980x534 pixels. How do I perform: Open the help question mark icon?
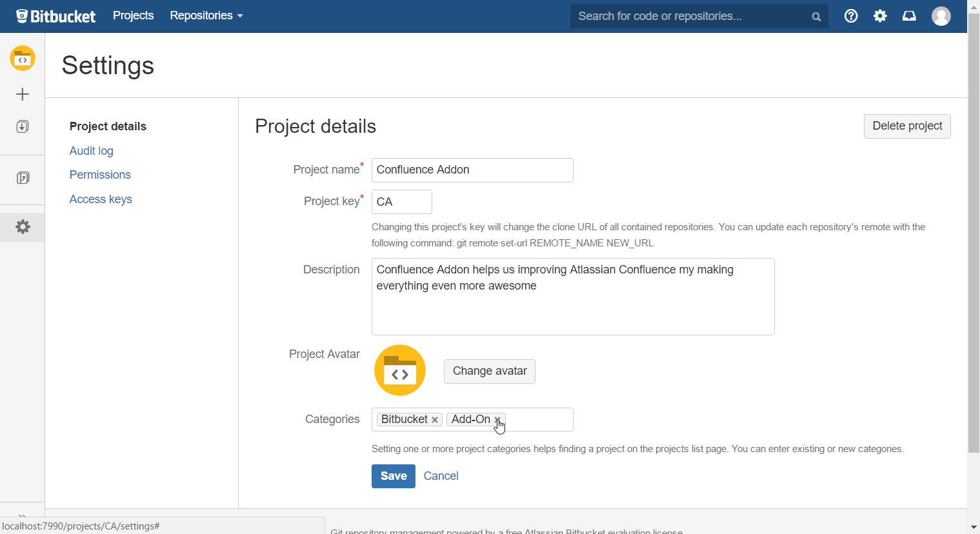point(850,15)
